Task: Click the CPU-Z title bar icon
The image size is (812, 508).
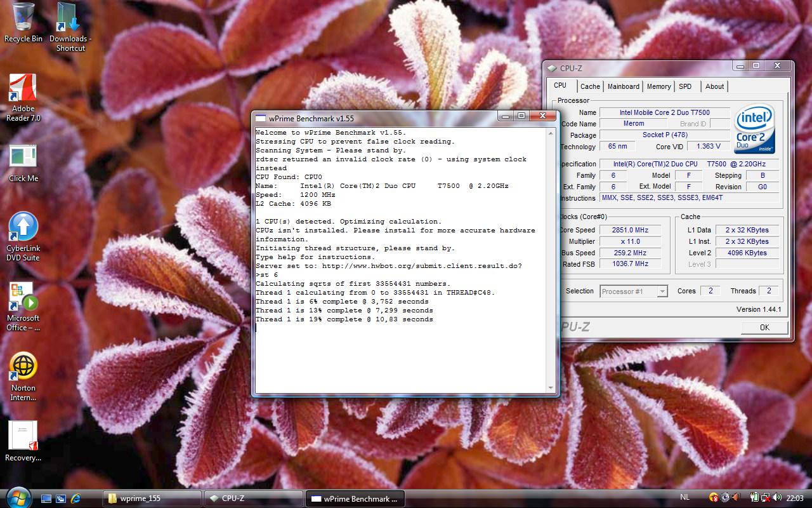Action: click(x=551, y=69)
